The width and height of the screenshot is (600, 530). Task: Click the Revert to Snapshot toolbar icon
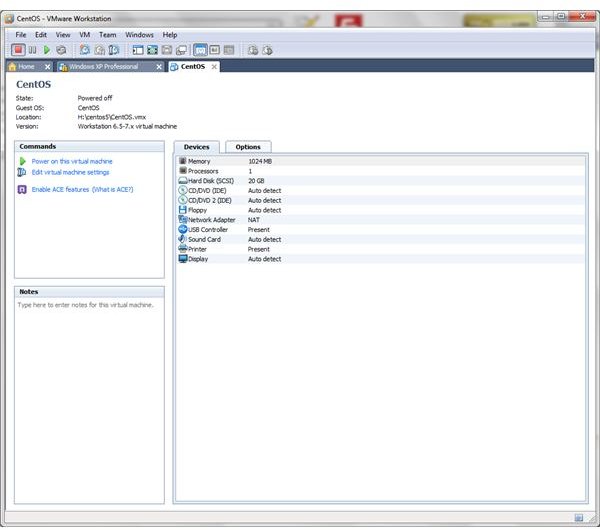(x=99, y=50)
